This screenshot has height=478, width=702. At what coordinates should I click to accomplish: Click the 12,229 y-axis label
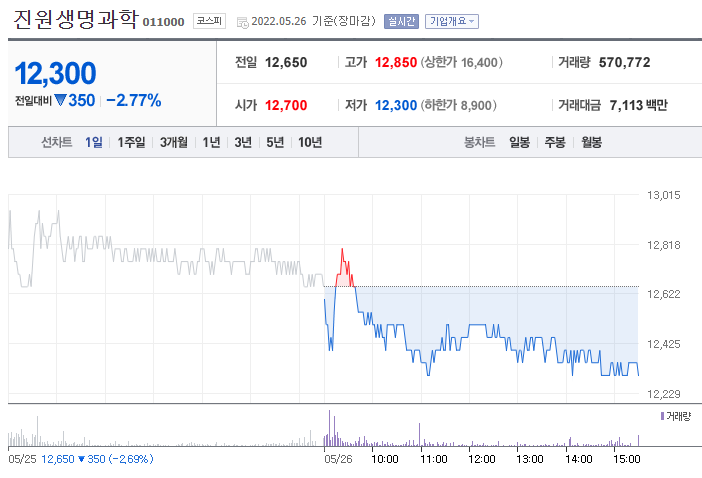(x=663, y=394)
